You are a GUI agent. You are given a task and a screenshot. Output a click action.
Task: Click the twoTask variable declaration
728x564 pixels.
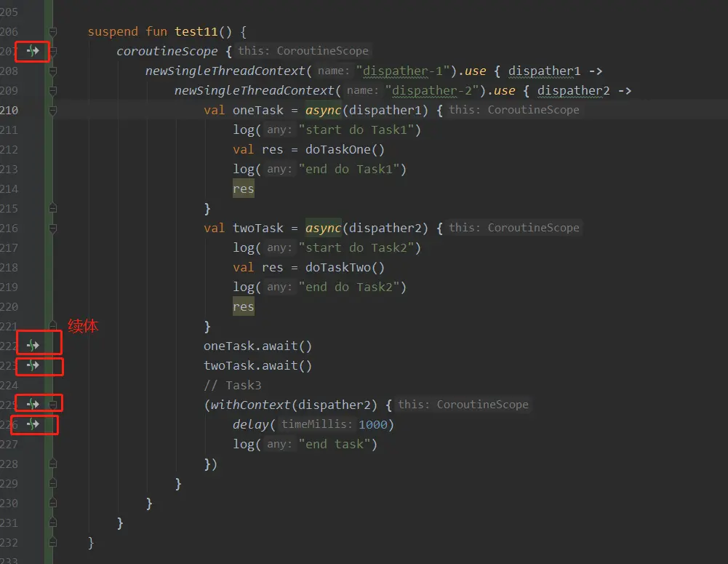[257, 228]
